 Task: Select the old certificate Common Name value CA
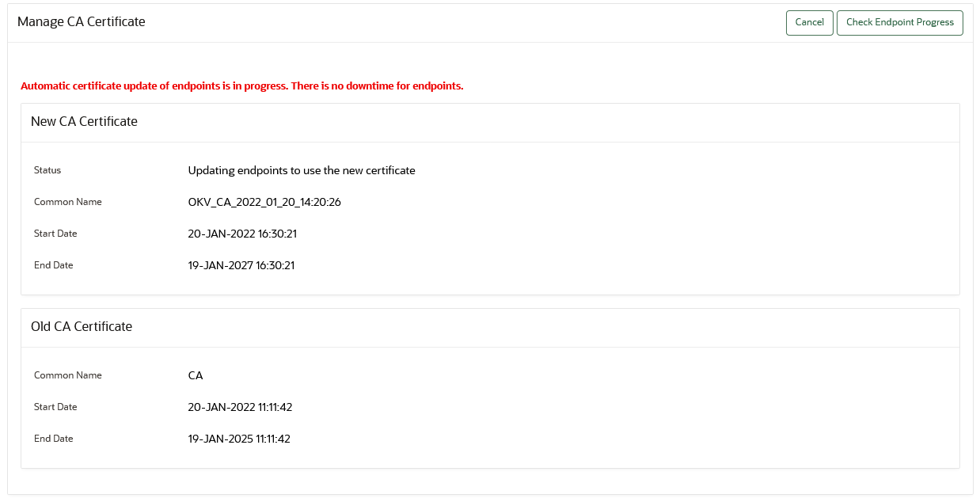click(x=195, y=375)
